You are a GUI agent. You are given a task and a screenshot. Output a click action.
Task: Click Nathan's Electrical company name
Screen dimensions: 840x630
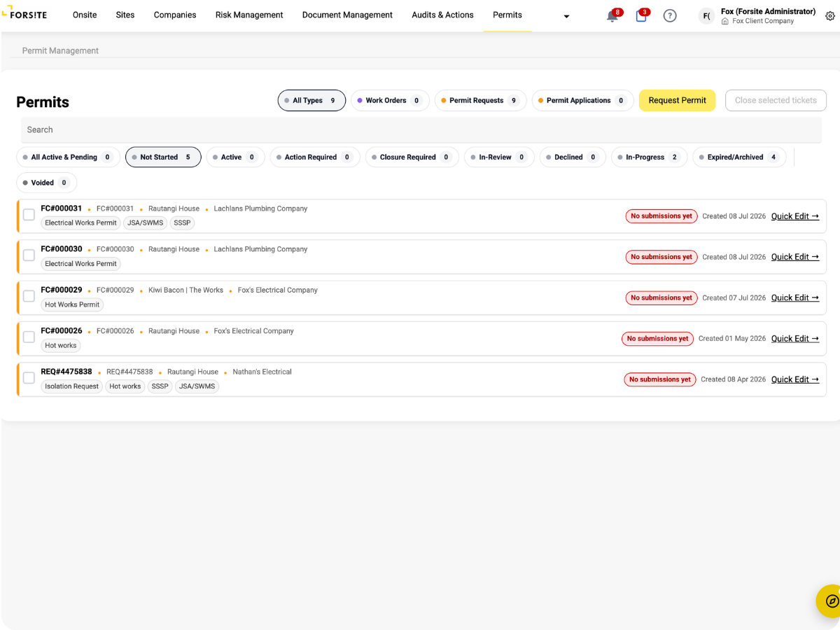pos(262,372)
